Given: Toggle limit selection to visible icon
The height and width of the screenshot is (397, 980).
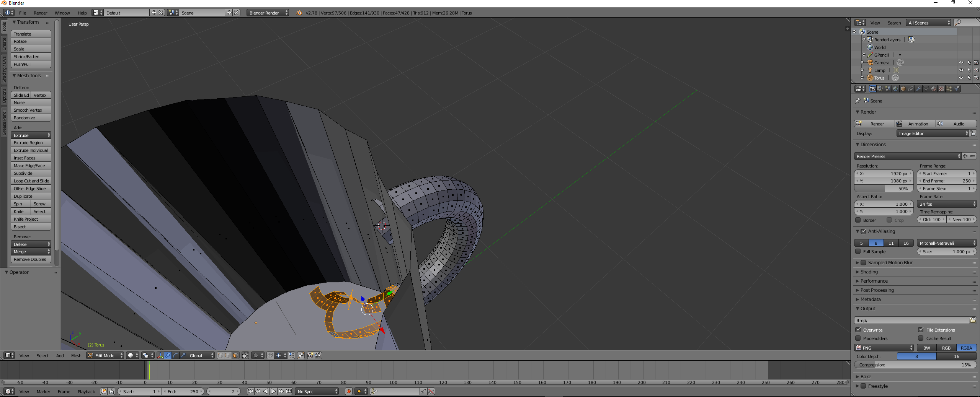Looking at the screenshot, I should coord(245,355).
